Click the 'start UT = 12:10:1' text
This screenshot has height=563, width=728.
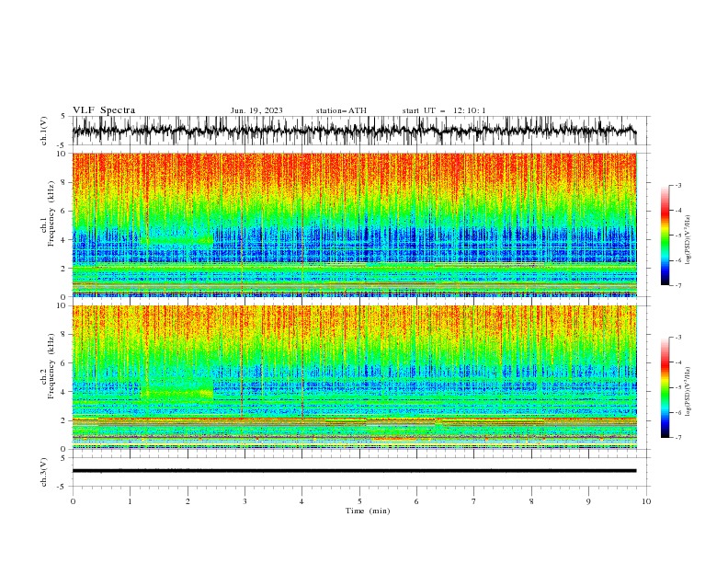444,110
